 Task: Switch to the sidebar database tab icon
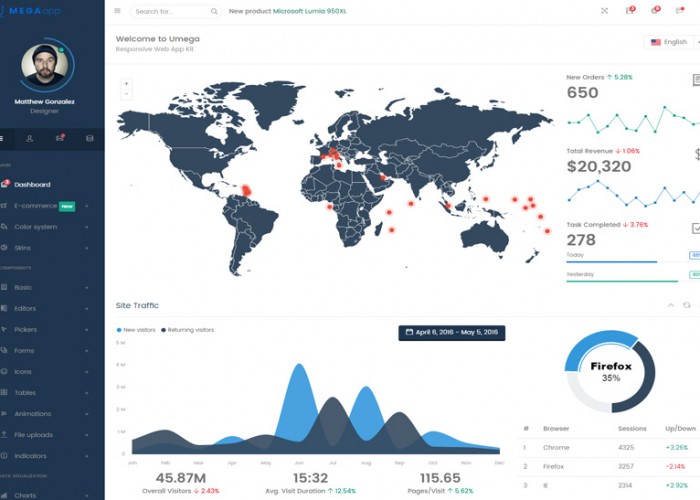click(x=90, y=138)
